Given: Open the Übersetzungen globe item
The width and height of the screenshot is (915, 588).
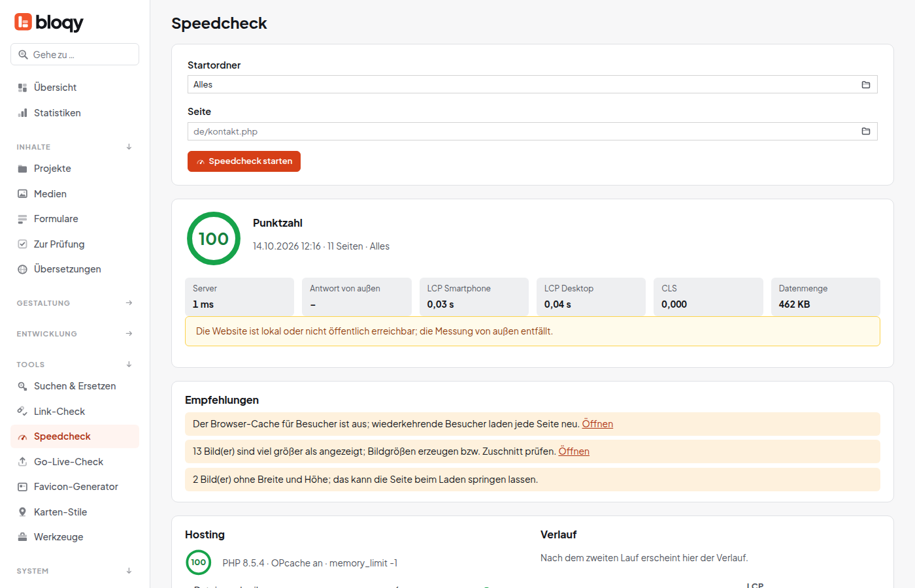Looking at the screenshot, I should pos(75,269).
